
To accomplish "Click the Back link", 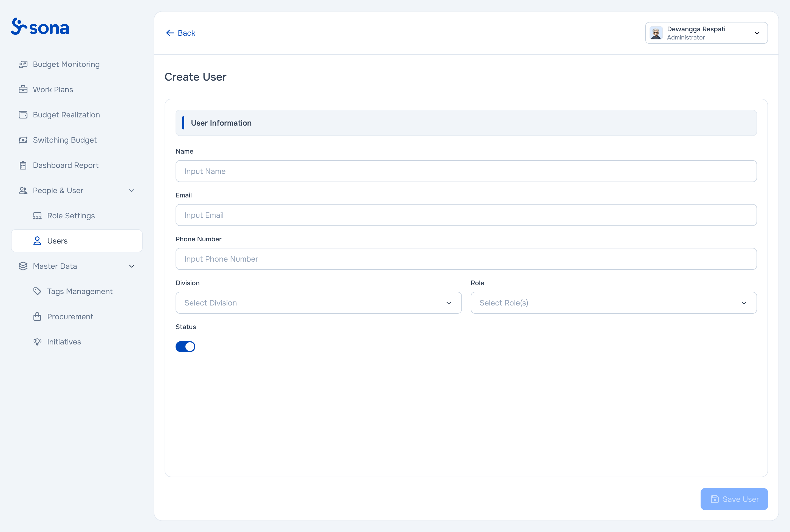I will 180,33.
